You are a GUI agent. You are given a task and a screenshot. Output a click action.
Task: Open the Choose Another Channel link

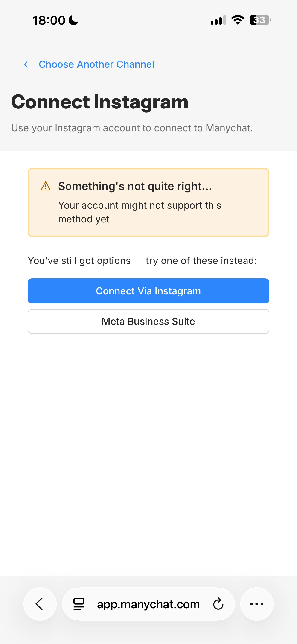point(96,64)
